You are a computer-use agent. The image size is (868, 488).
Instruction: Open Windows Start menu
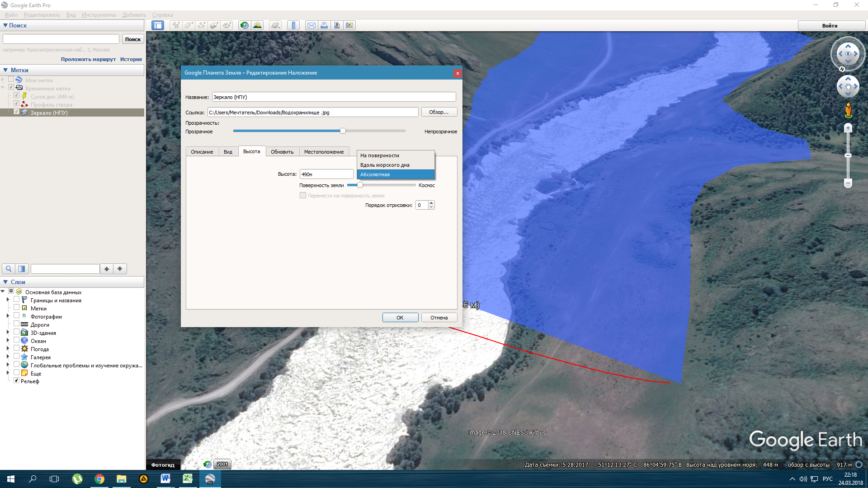coord(11,479)
